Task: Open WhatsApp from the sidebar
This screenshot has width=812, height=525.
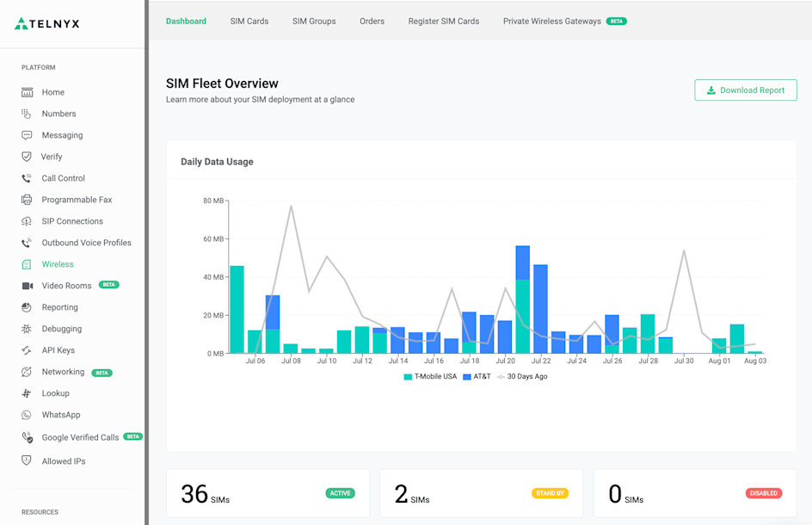Action: pyautogui.click(x=28, y=415)
